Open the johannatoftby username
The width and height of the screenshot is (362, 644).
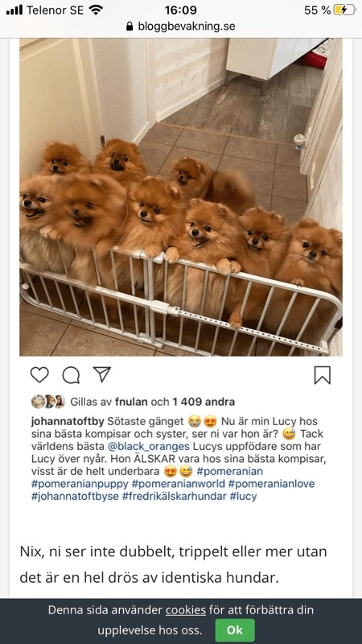[x=68, y=421]
